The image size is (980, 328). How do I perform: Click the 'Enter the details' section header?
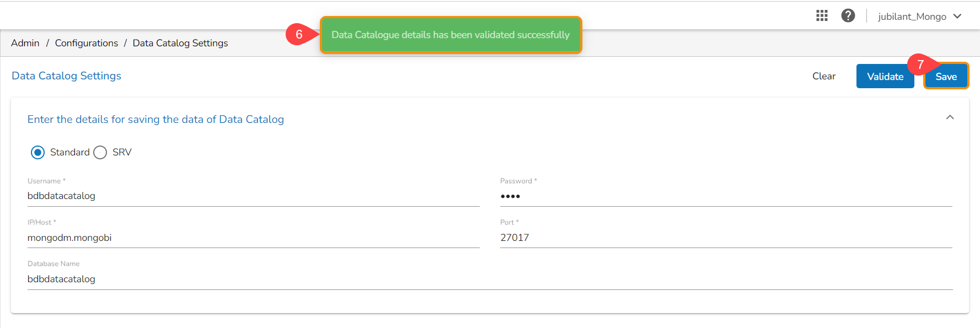coord(156,120)
